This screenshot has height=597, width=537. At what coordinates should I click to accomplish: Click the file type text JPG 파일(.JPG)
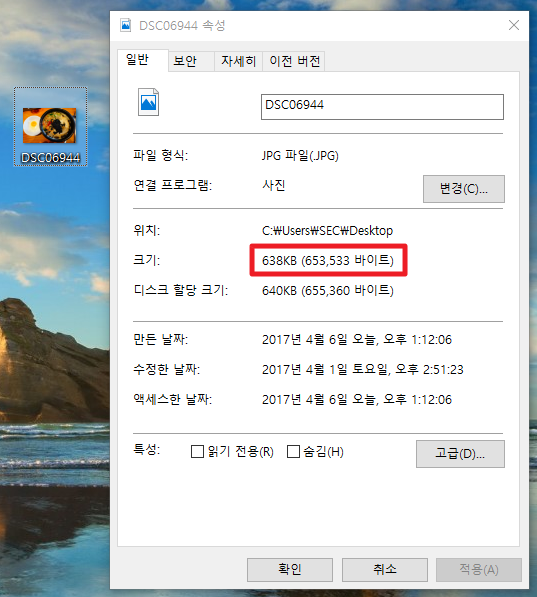pos(300,155)
